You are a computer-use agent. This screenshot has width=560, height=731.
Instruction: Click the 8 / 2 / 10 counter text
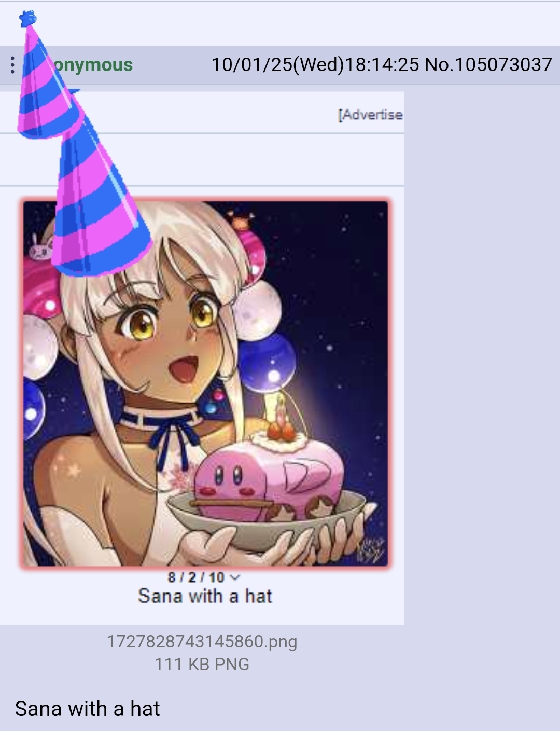(196, 577)
